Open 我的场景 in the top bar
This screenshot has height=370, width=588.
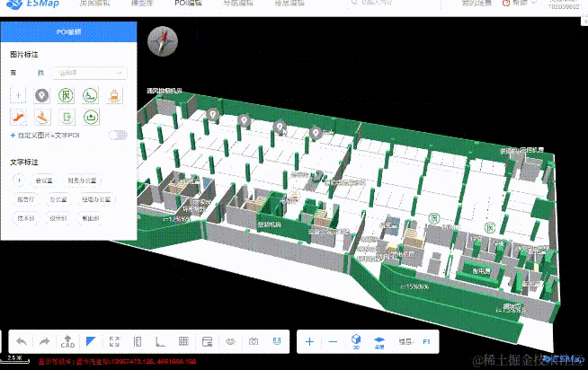pyautogui.click(x=477, y=4)
